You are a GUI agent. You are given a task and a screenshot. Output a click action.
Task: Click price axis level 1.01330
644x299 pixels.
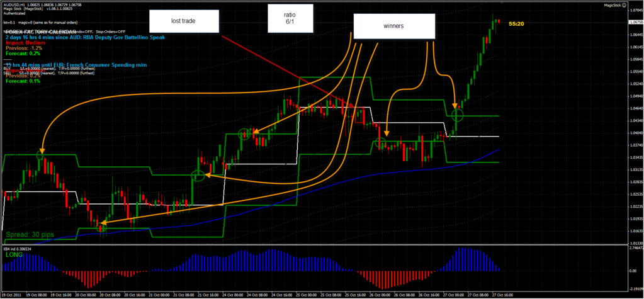635,243
